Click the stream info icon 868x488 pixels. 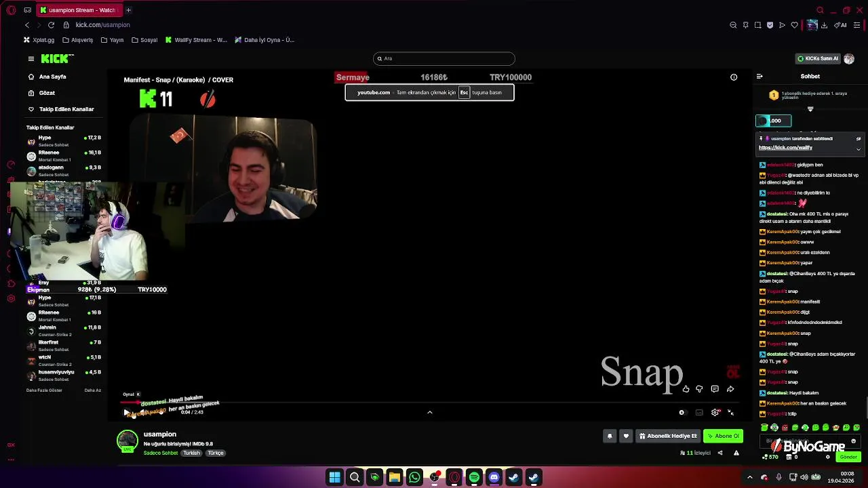[x=734, y=77]
